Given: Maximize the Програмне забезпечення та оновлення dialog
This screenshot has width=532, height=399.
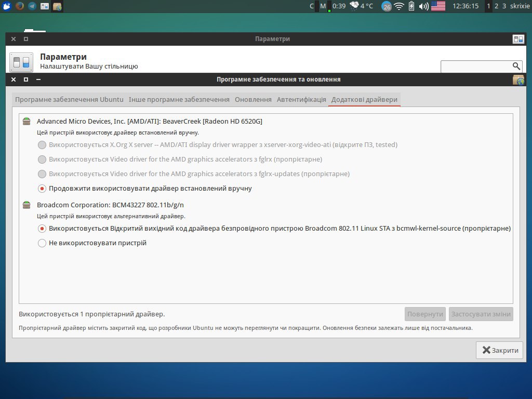Looking at the screenshot, I should coord(26,79).
